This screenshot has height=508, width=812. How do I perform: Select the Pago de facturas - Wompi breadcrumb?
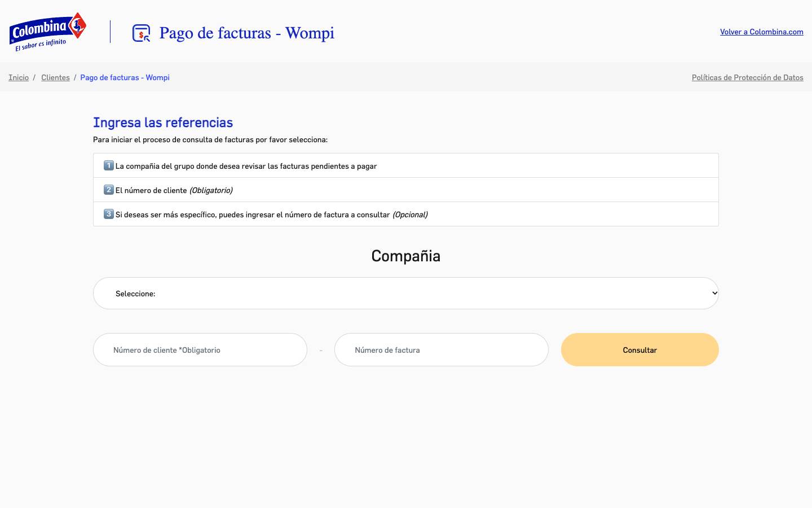(x=125, y=77)
